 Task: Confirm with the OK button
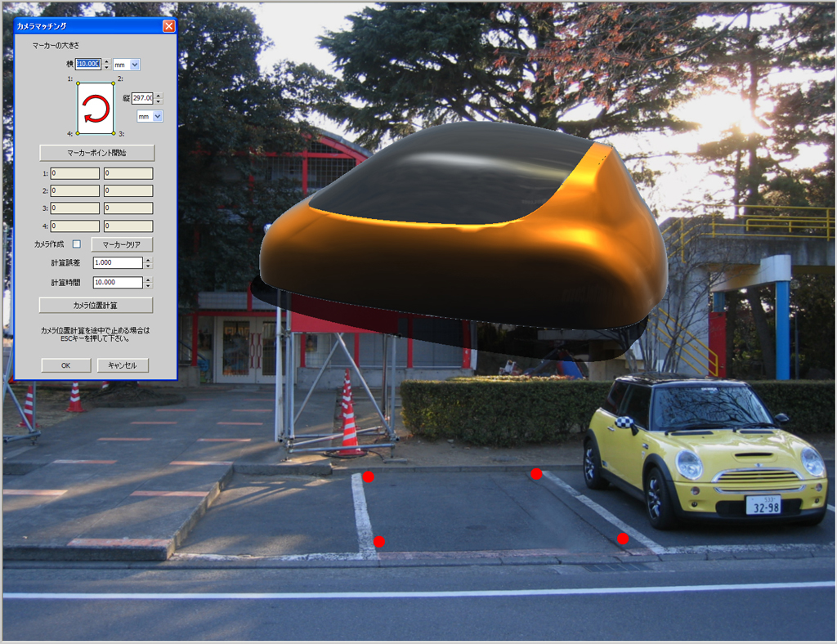66,365
